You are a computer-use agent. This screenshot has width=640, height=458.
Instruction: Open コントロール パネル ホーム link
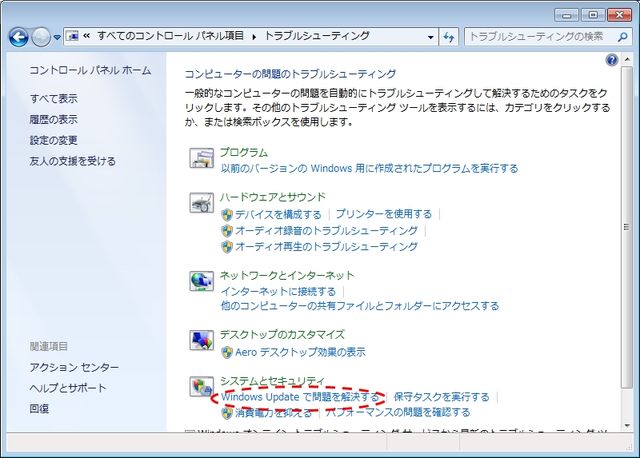pyautogui.click(x=90, y=71)
